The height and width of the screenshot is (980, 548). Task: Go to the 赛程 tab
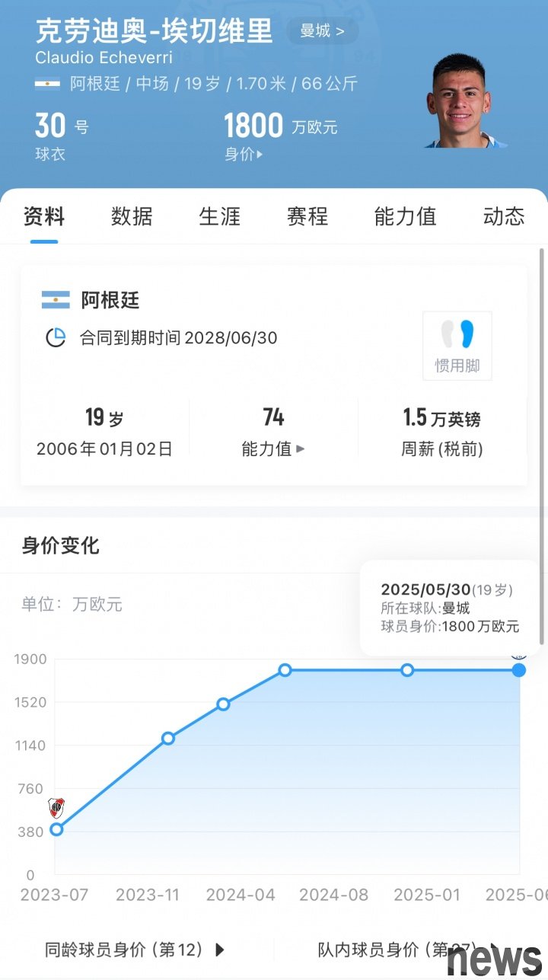307,216
